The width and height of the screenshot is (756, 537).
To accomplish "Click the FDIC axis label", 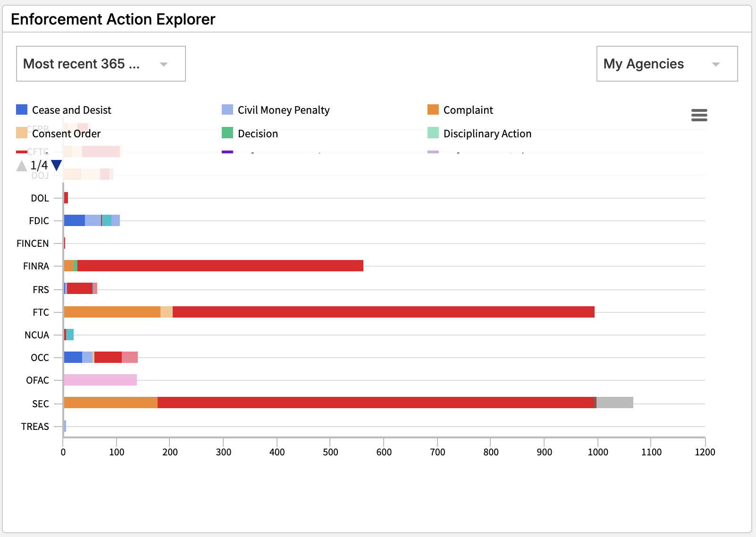I will click(x=39, y=221).
